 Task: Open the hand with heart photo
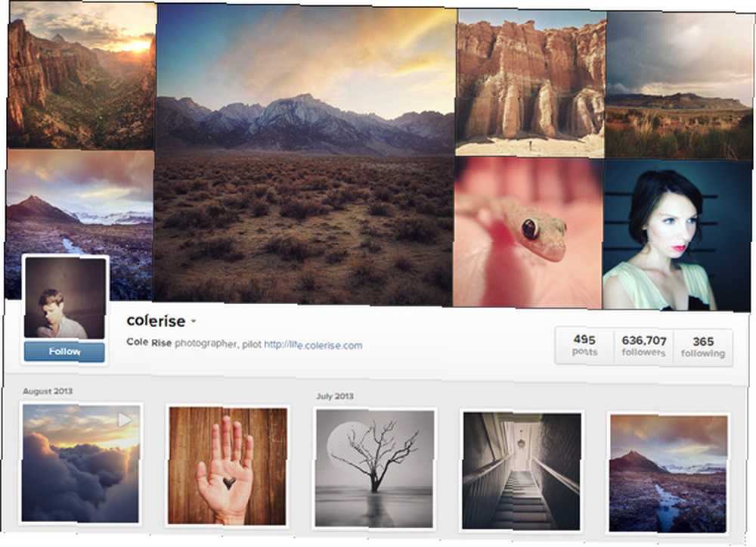point(227,466)
